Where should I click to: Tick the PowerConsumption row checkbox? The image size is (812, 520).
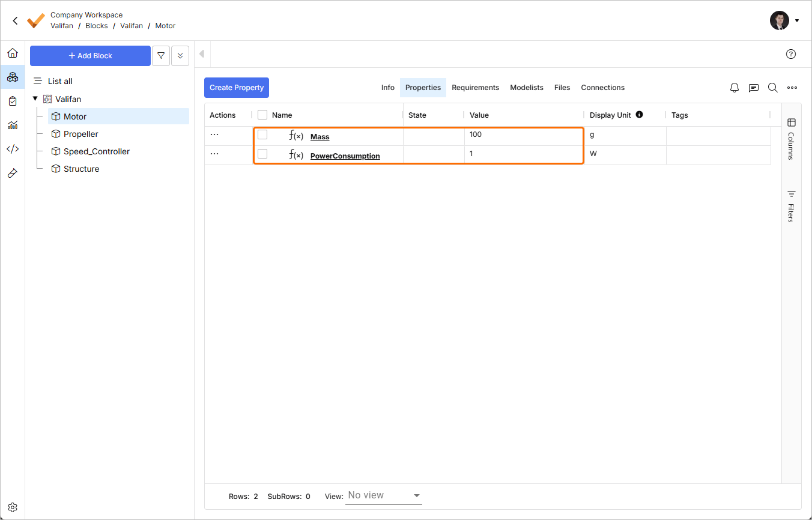coord(262,154)
